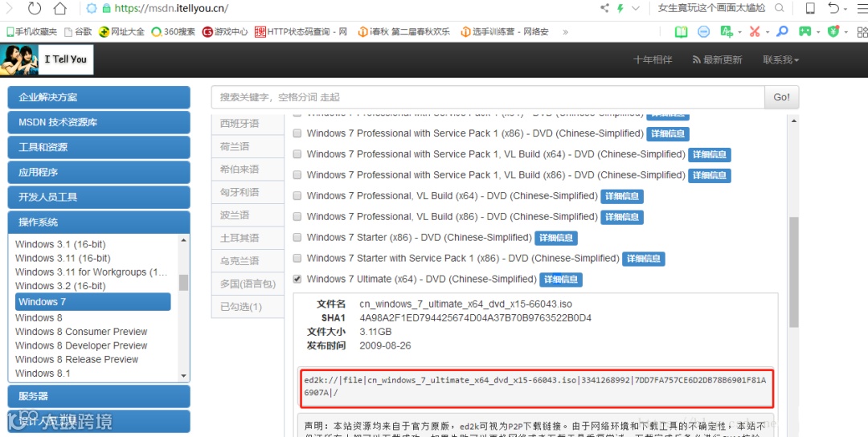Screen dimensions: 868x437
Task: Check Windows 7 Professional SP1 VL Build (x64)
Action: coord(297,154)
